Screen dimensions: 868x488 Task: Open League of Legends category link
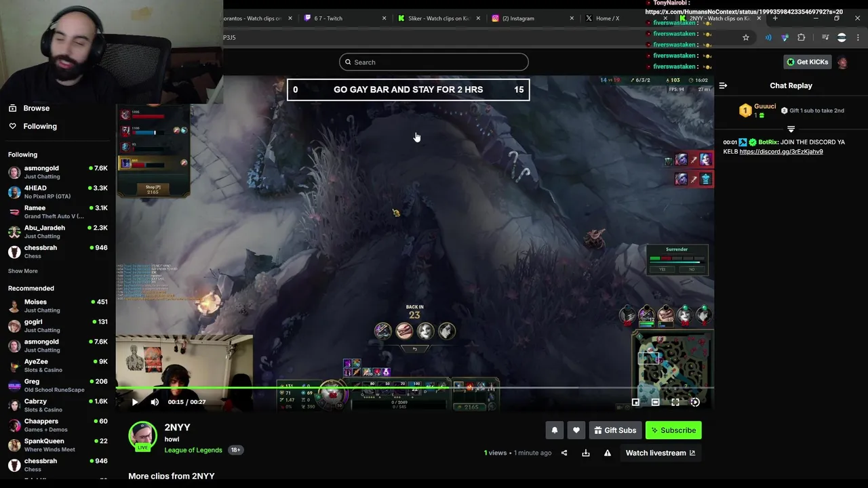(x=193, y=450)
